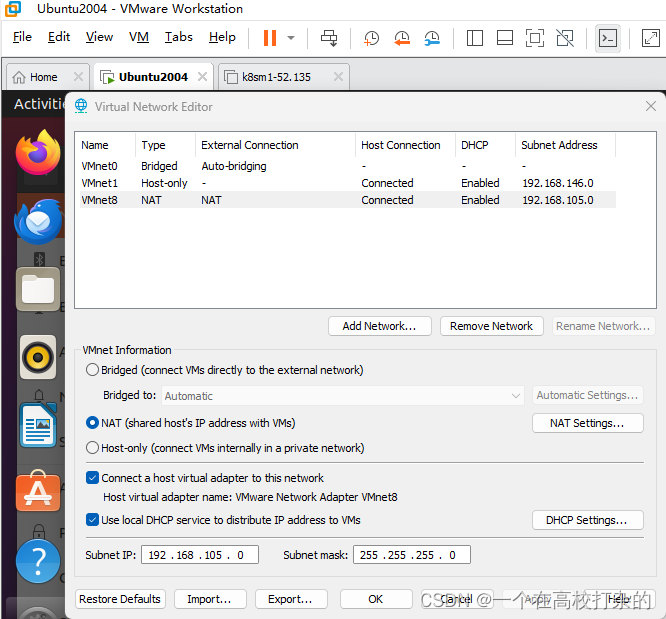Click the Remove Network button
The width and height of the screenshot is (666, 619).
[x=491, y=326]
